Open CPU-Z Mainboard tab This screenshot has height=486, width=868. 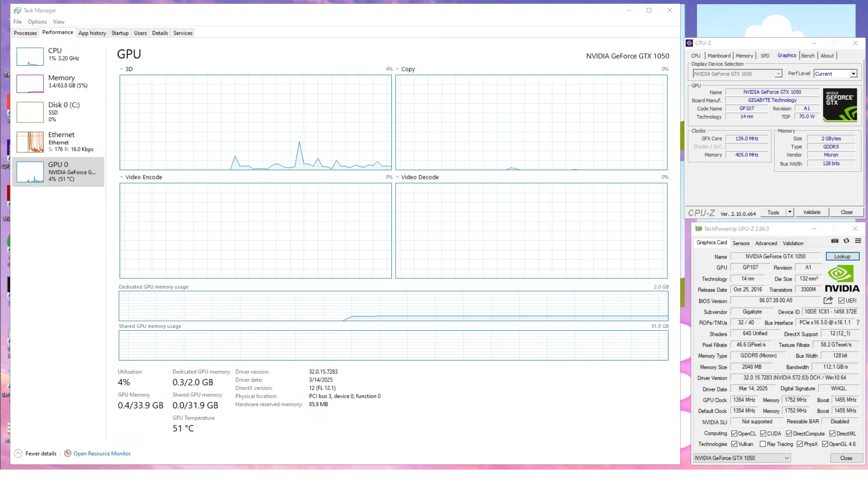point(719,56)
